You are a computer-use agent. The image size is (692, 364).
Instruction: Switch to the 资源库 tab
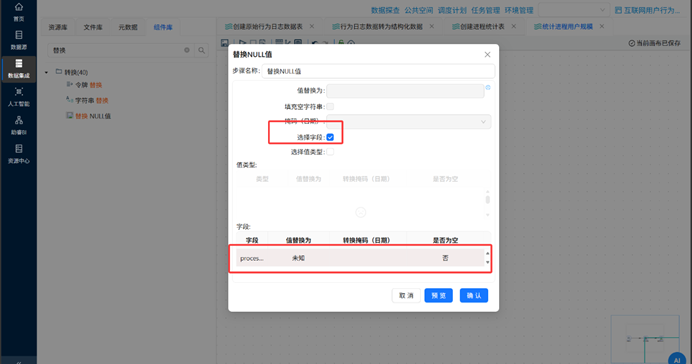point(58,27)
